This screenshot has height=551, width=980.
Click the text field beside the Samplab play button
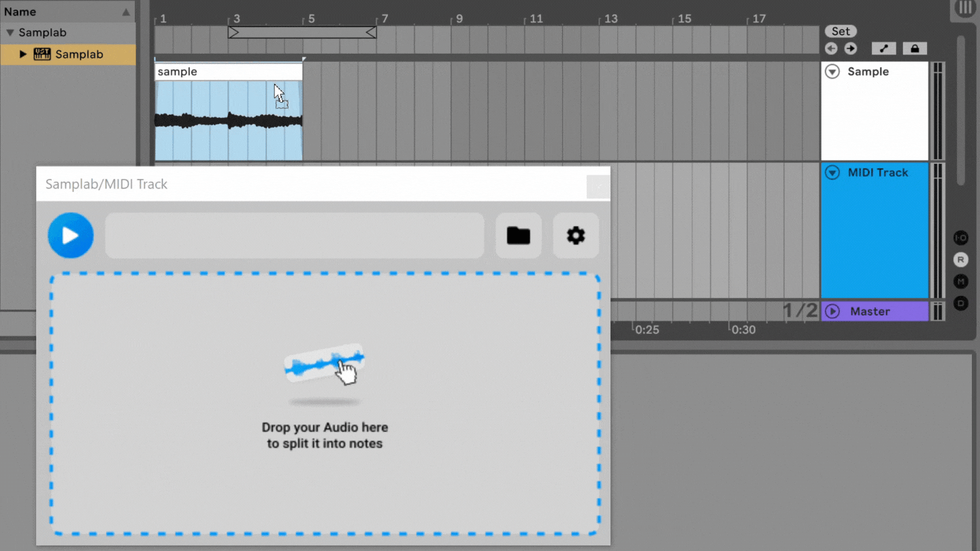coord(295,235)
